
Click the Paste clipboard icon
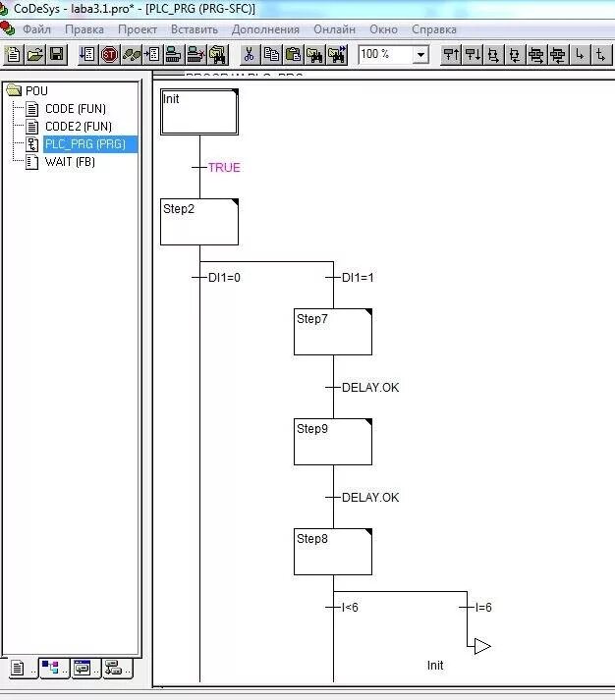point(294,54)
